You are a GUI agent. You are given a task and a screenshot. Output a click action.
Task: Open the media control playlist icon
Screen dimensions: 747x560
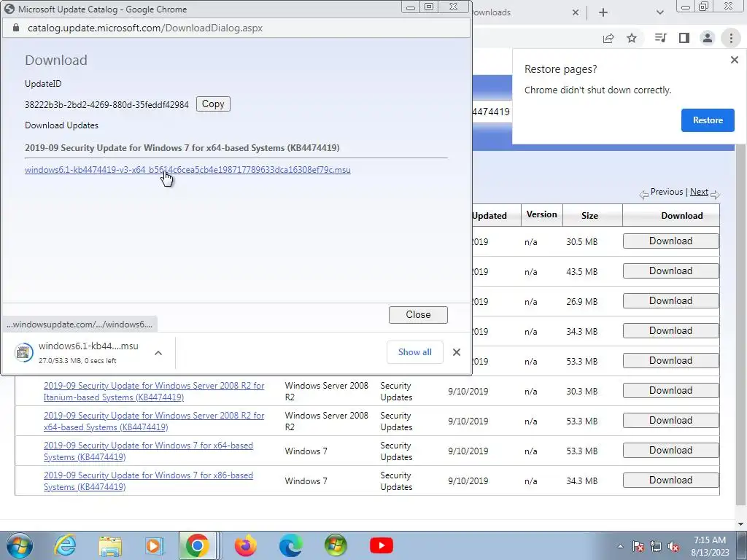point(660,38)
